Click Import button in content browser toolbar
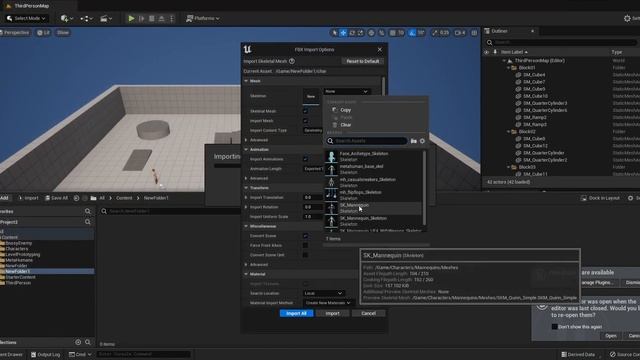640x360 pixels. (x=28, y=198)
